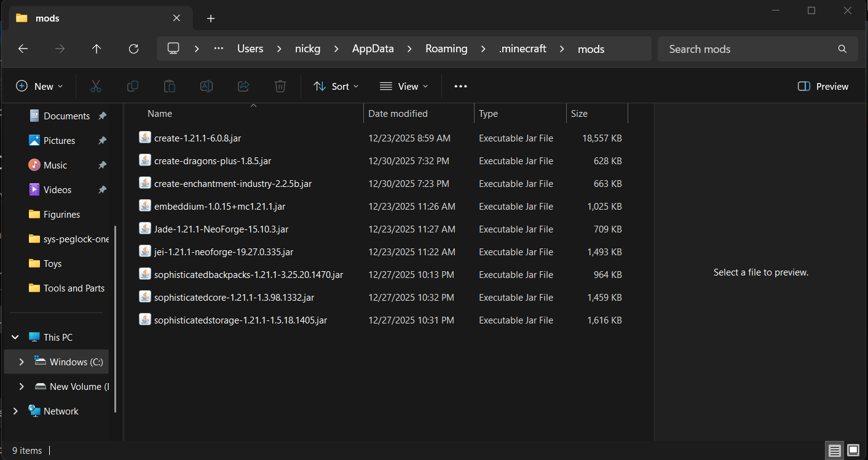Select the Rename icon in the toolbar
Image resolution: width=868 pixels, height=460 pixels.
[x=207, y=86]
